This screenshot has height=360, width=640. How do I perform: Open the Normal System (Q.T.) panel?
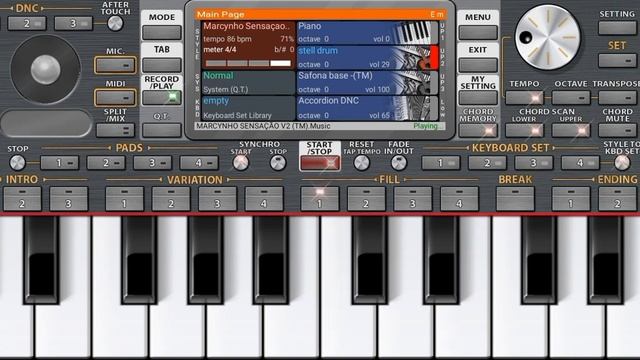(249, 83)
